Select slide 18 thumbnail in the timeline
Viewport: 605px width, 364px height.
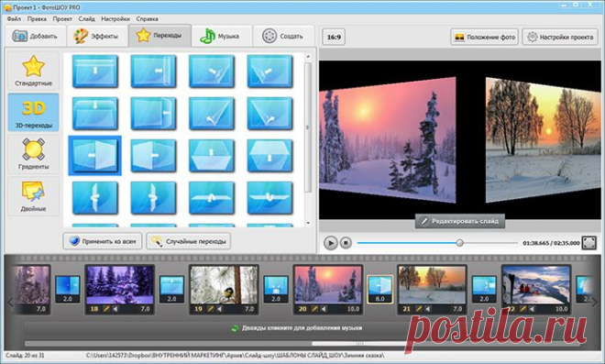click(119, 285)
